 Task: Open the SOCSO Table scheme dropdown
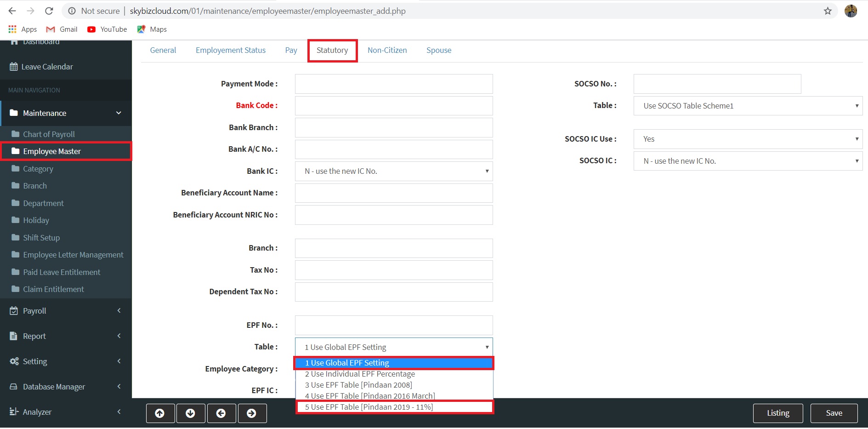click(x=748, y=106)
